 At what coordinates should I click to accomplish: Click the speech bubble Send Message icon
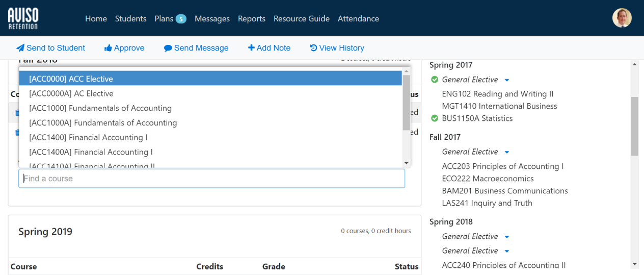pos(168,48)
